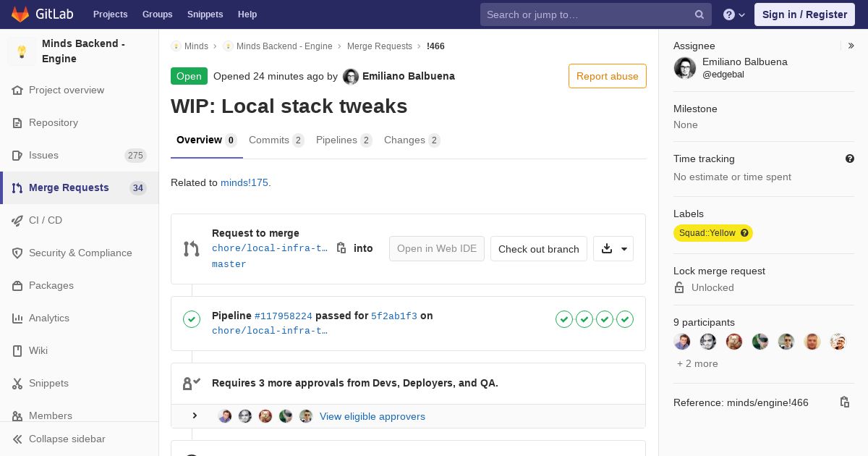
Task: Click the pipeline passed status icon
Action: (x=192, y=319)
